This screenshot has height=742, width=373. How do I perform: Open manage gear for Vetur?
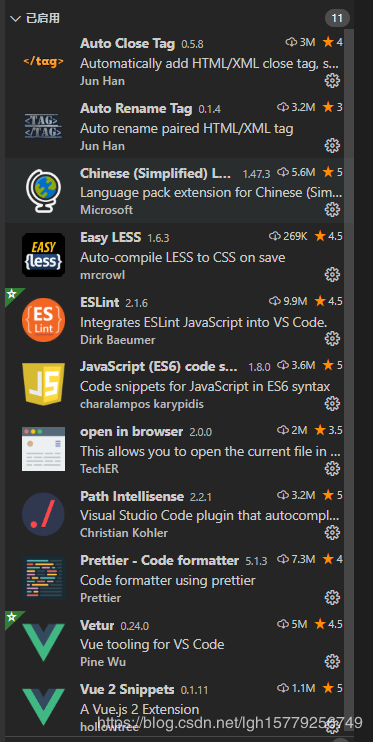coord(332,661)
